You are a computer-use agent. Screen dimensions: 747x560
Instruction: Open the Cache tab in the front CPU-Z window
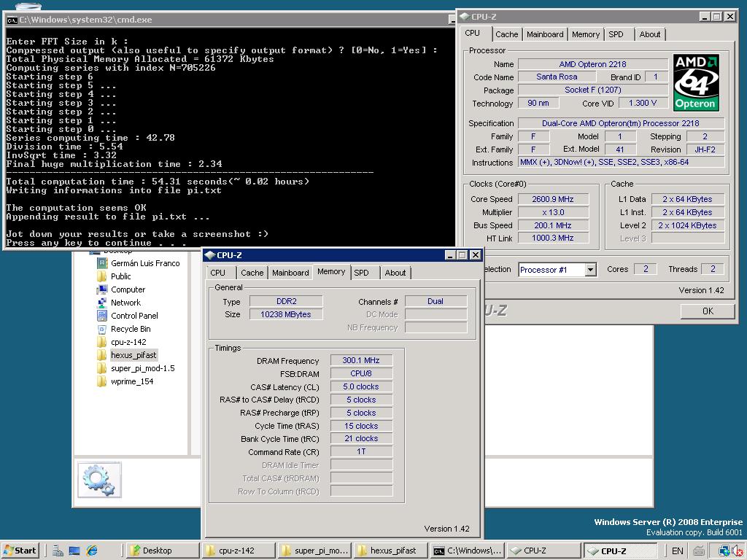click(x=252, y=273)
